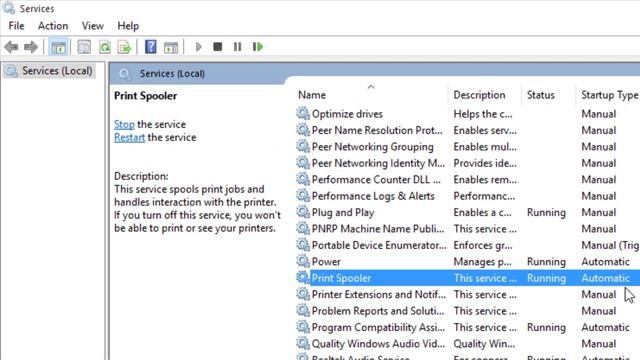
Task: Select Printer Extensions and Notifications service
Action: point(379,294)
